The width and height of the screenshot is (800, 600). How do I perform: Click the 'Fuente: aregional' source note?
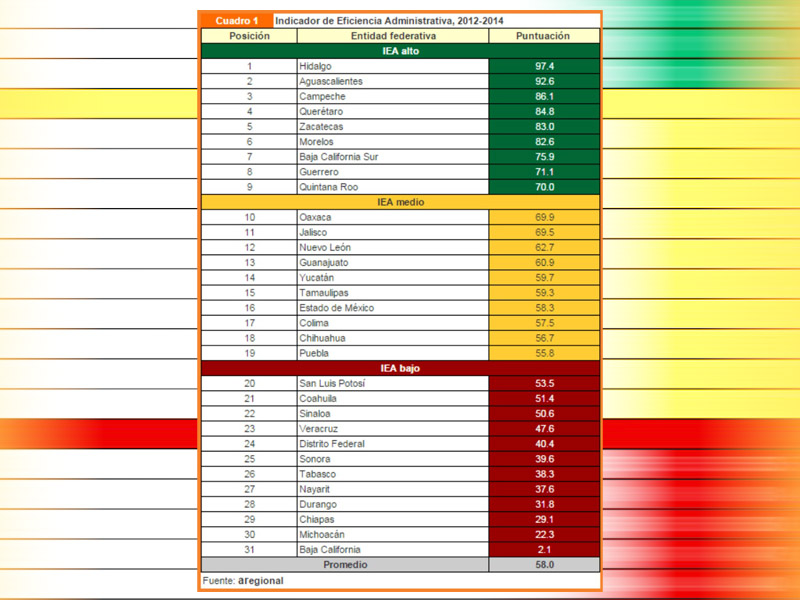[x=243, y=581]
